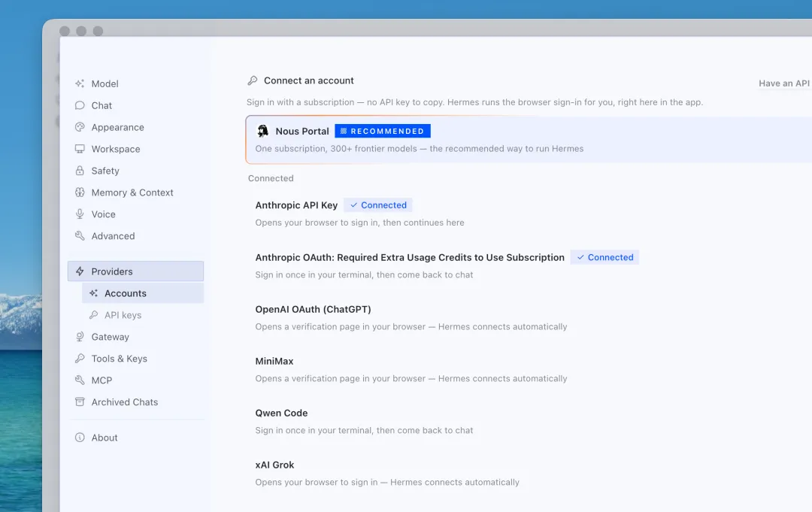
Task: Click the description under MiniMax
Action: pyautogui.click(x=411, y=378)
